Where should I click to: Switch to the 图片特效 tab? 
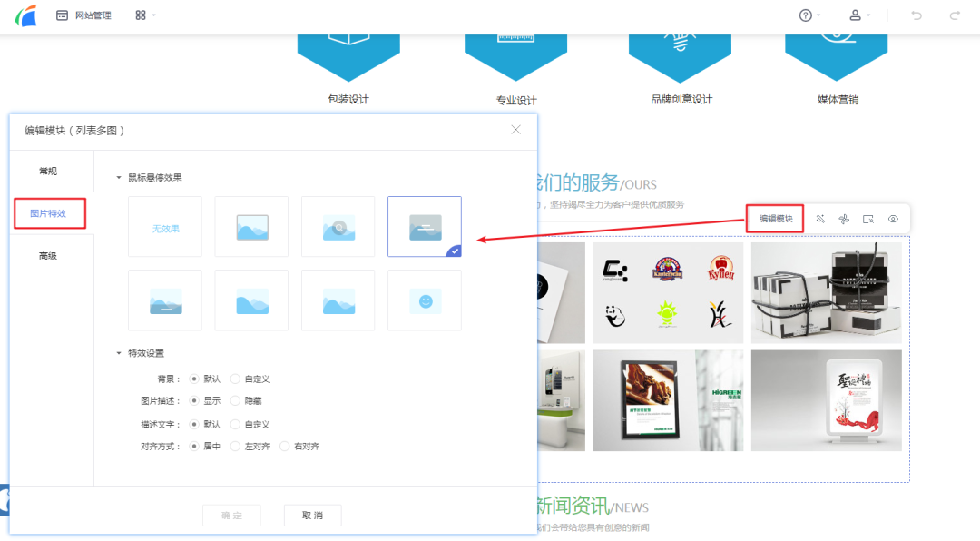[48, 213]
